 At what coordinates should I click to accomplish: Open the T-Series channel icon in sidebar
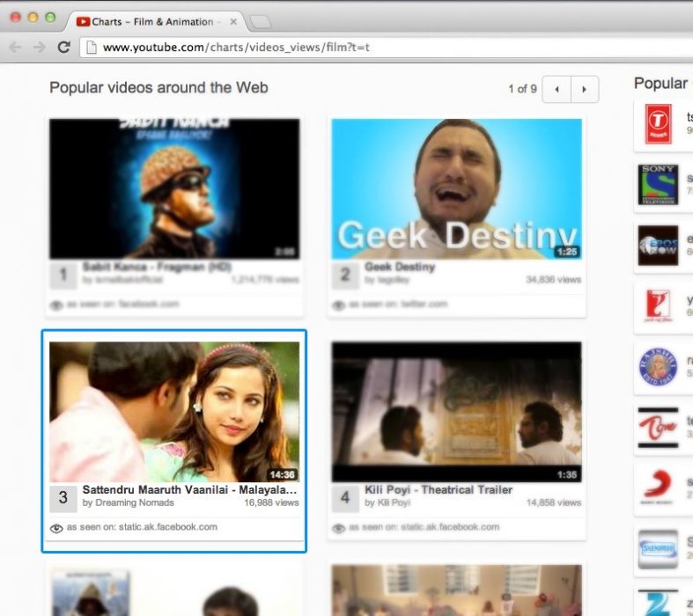658,124
